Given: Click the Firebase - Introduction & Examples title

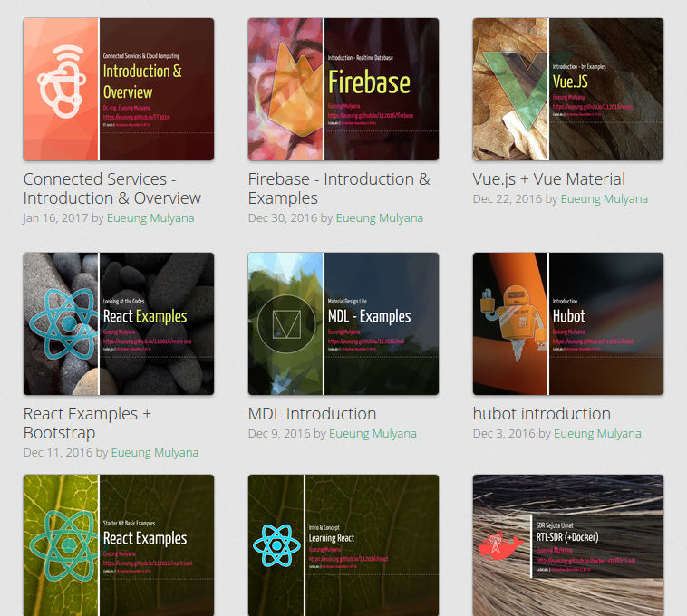Looking at the screenshot, I should (339, 188).
